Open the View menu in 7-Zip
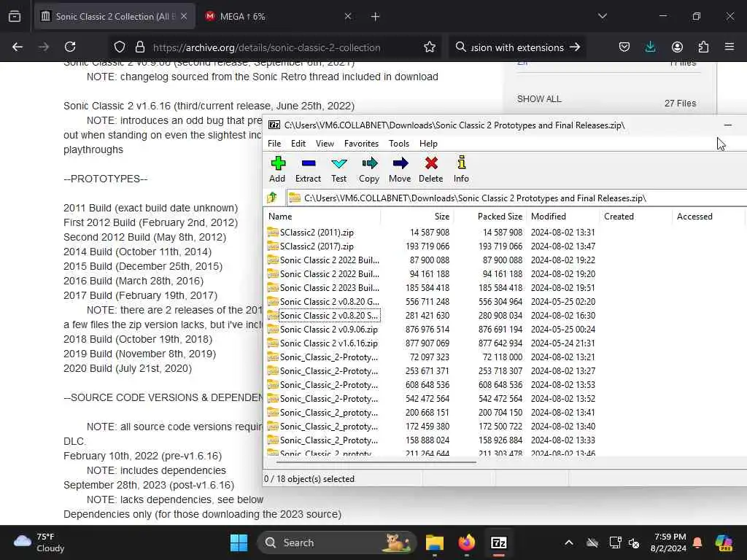This screenshot has height=560, width=747. [x=325, y=144]
